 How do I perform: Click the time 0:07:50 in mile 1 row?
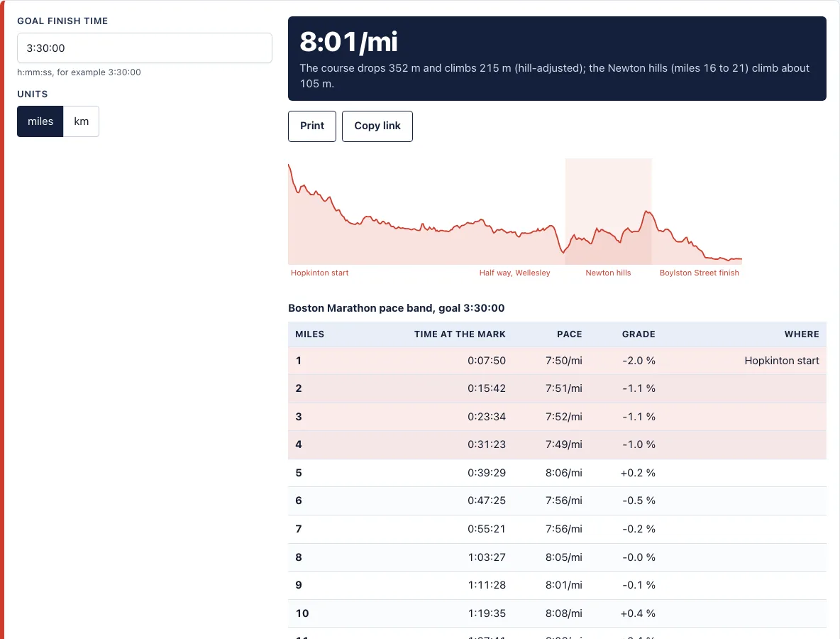487,361
